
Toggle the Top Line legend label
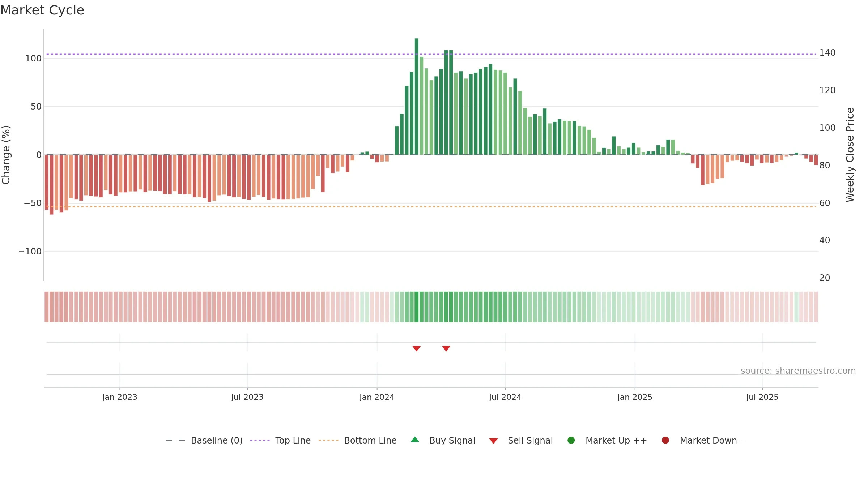(x=293, y=441)
